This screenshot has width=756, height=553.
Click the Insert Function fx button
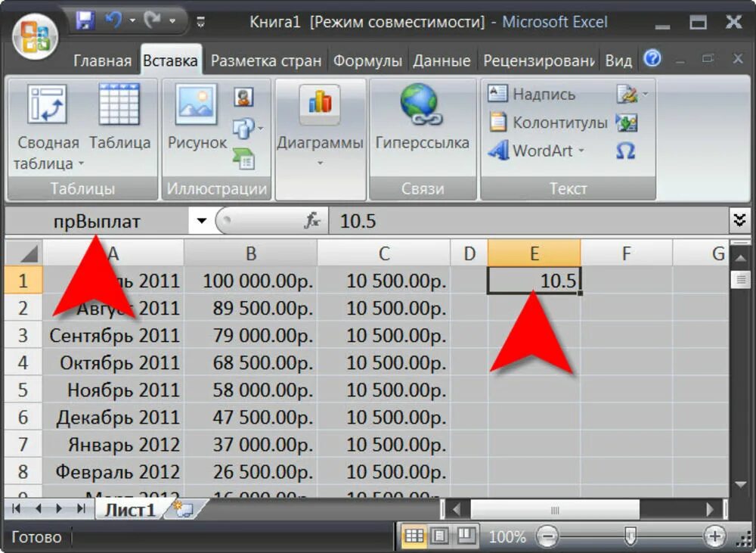click(312, 221)
